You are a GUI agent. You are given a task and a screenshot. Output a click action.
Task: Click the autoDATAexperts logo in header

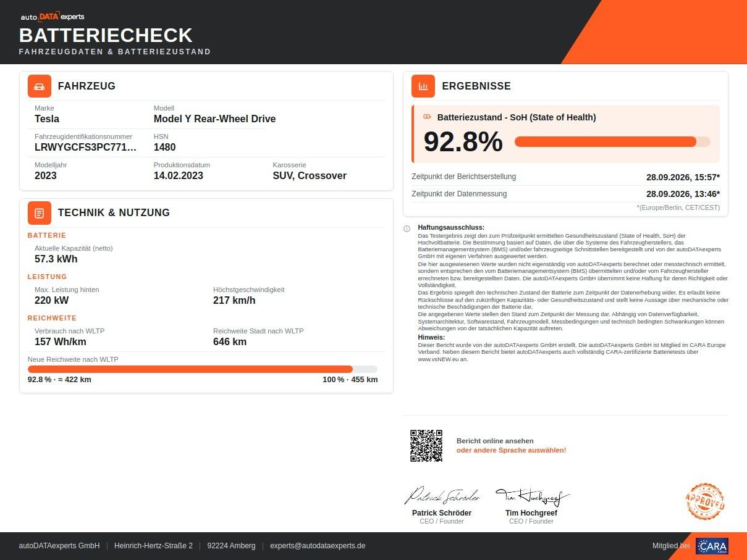(x=52, y=17)
